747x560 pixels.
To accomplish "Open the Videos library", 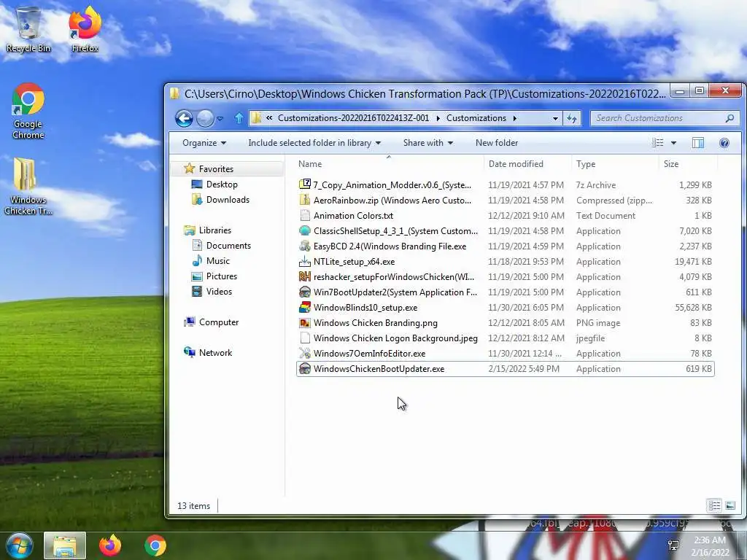I will coord(219,292).
